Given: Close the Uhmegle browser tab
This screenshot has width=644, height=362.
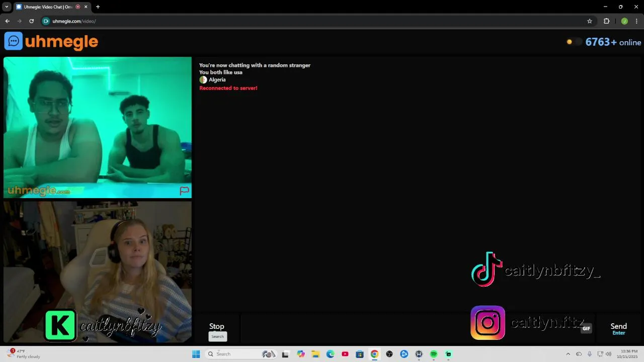Looking at the screenshot, I should coord(86,7).
